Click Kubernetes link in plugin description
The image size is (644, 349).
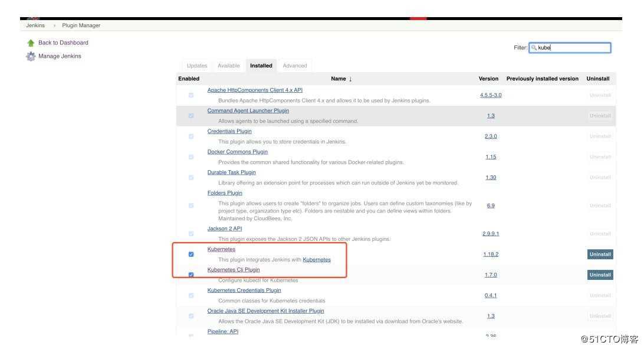click(x=317, y=260)
